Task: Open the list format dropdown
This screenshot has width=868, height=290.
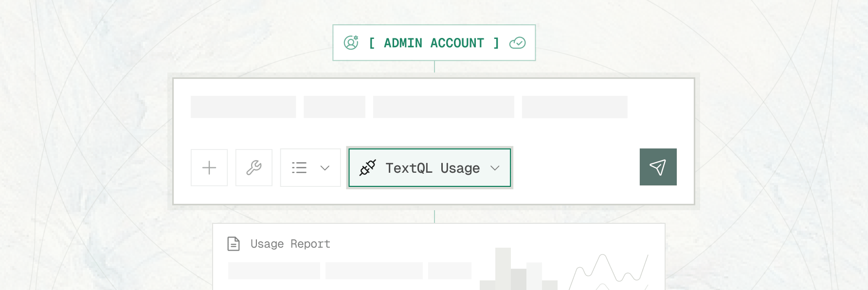Action: (310, 167)
